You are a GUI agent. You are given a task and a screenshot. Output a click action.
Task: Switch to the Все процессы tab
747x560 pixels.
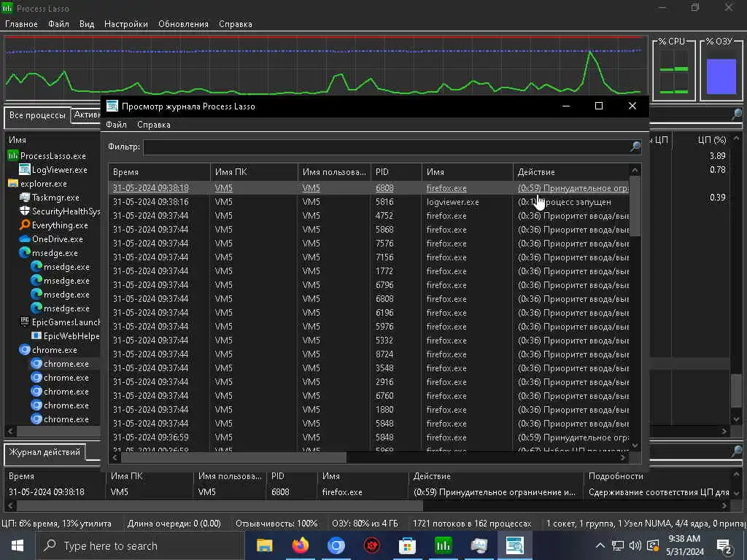tap(38, 115)
